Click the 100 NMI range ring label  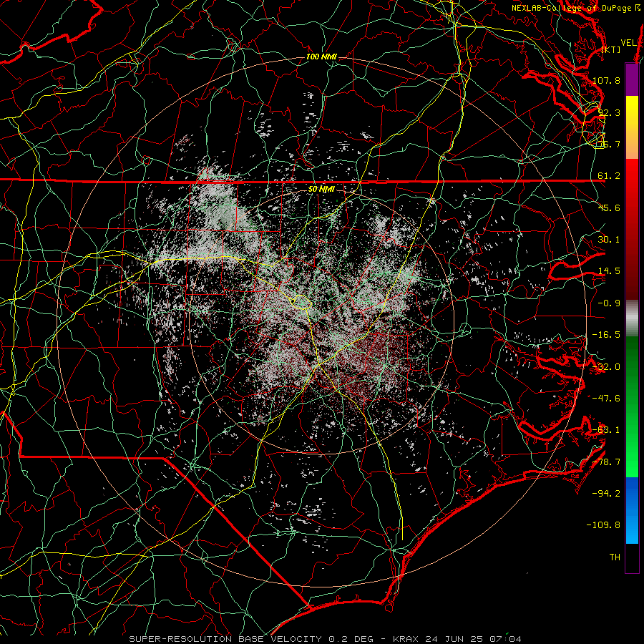coord(321,57)
